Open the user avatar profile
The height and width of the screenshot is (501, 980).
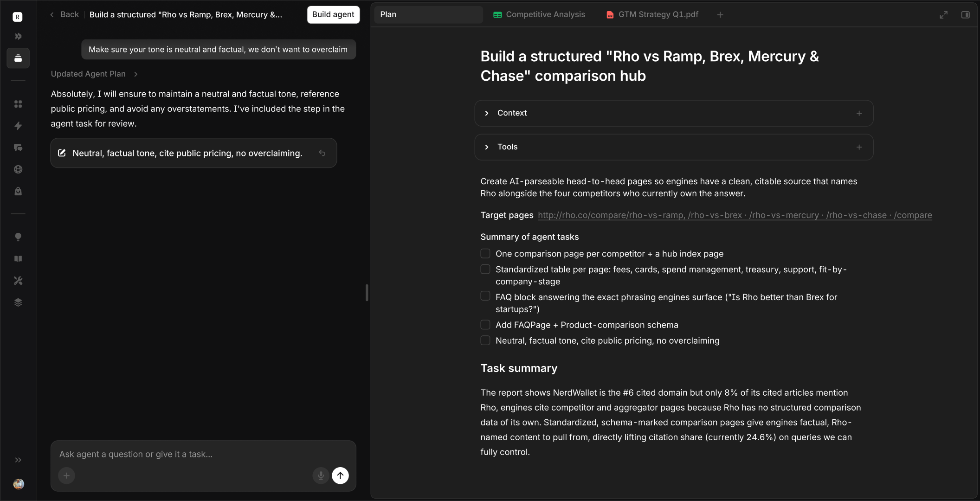click(19, 484)
